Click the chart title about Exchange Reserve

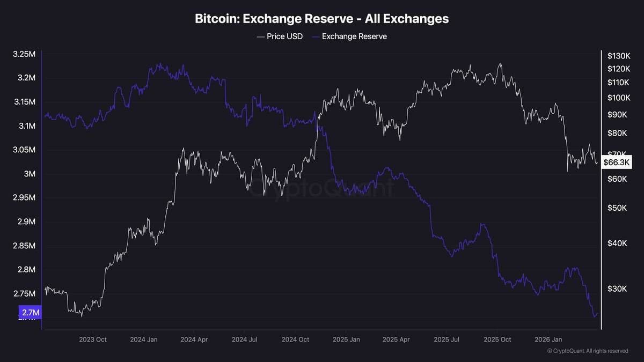pyautogui.click(x=321, y=19)
